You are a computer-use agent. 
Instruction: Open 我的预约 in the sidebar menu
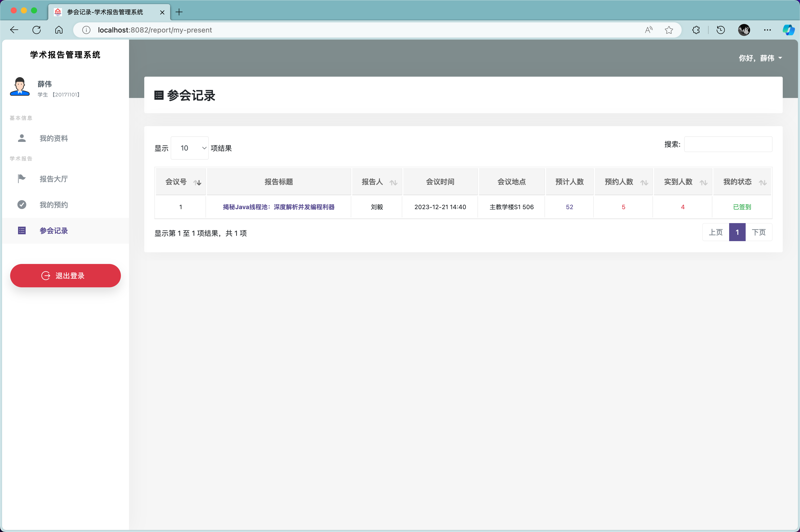click(x=54, y=205)
